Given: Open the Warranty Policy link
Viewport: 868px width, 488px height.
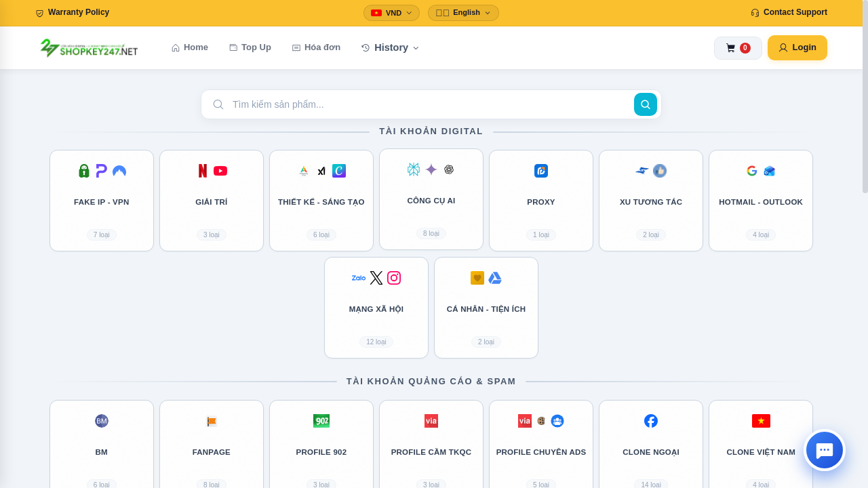Looking at the screenshot, I should 73,13.
